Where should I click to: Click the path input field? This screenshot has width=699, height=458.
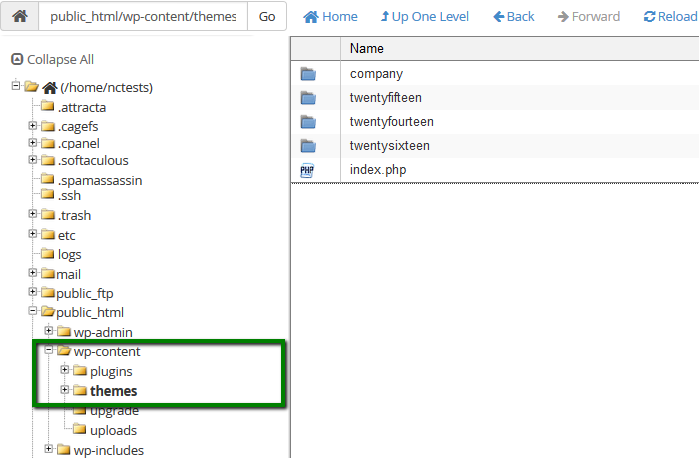[143, 17]
